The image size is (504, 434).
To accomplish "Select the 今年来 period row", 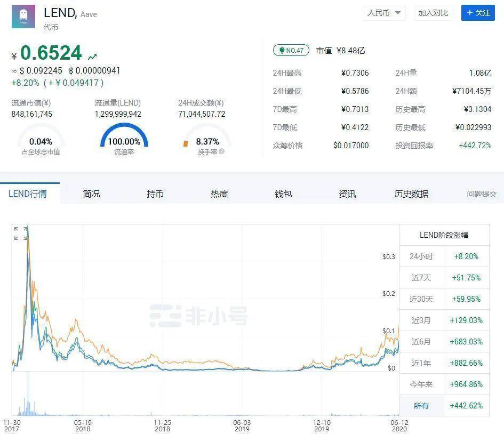I will point(444,384).
